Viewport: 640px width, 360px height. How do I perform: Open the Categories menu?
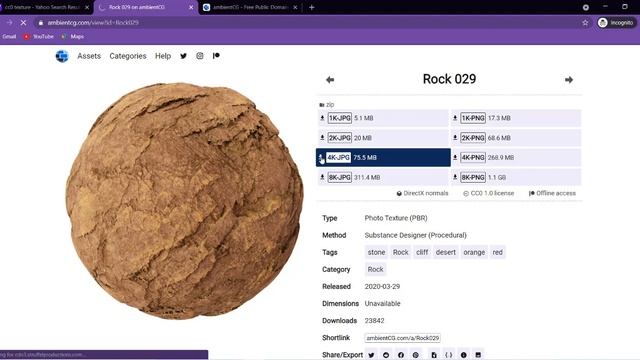[128, 56]
